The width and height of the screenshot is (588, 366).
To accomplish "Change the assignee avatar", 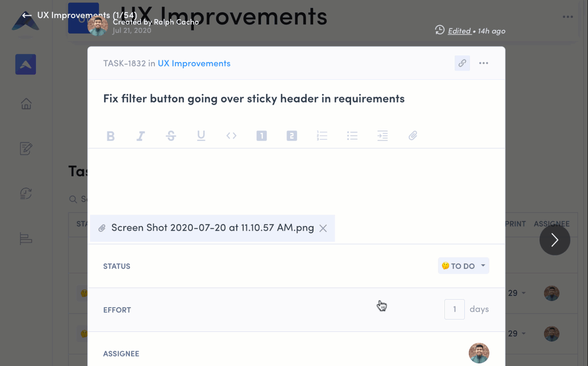I will [x=479, y=353].
